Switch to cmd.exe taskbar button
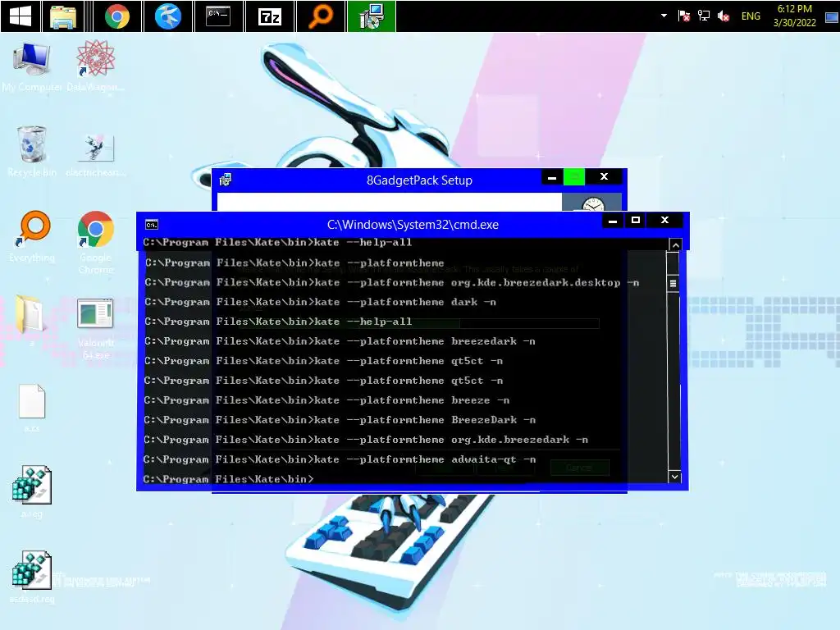840x630 pixels. (x=218, y=16)
